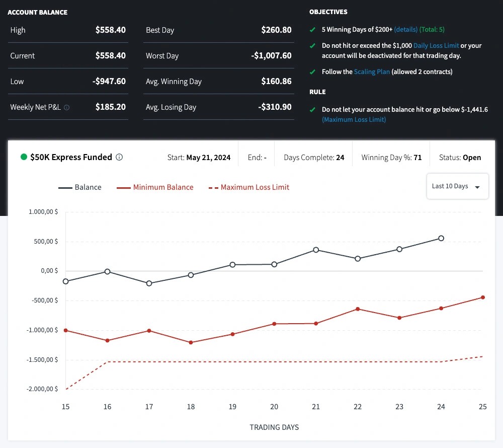Click checkmark beside Scaling Plan objective
Viewport: 503px width, 448px height.
pyautogui.click(x=313, y=72)
